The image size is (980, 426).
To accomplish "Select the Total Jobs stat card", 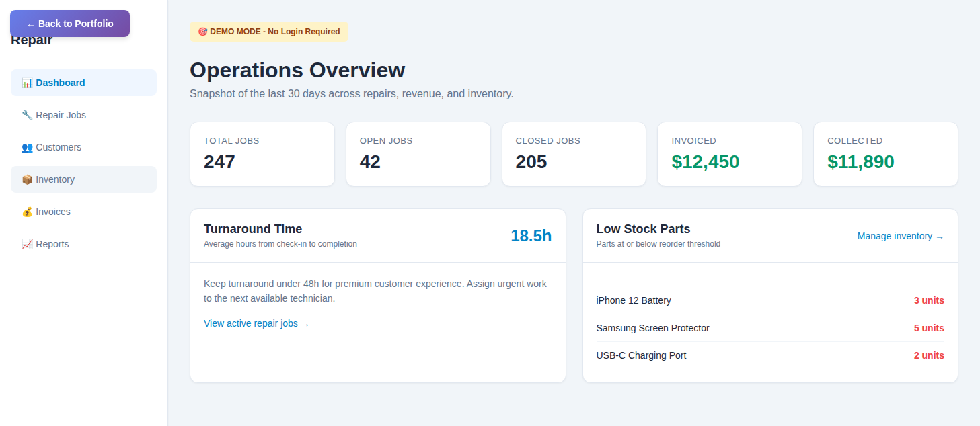I will pyautogui.click(x=262, y=154).
